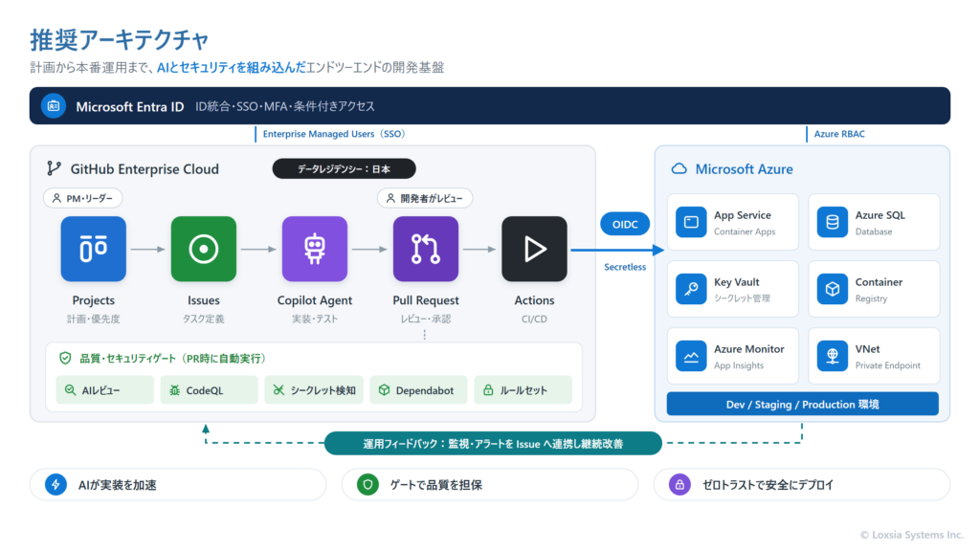Viewport: 980px width, 551px height.
Task: Click the シークレット管理 subtitle under Key Vault
Action: click(742, 298)
